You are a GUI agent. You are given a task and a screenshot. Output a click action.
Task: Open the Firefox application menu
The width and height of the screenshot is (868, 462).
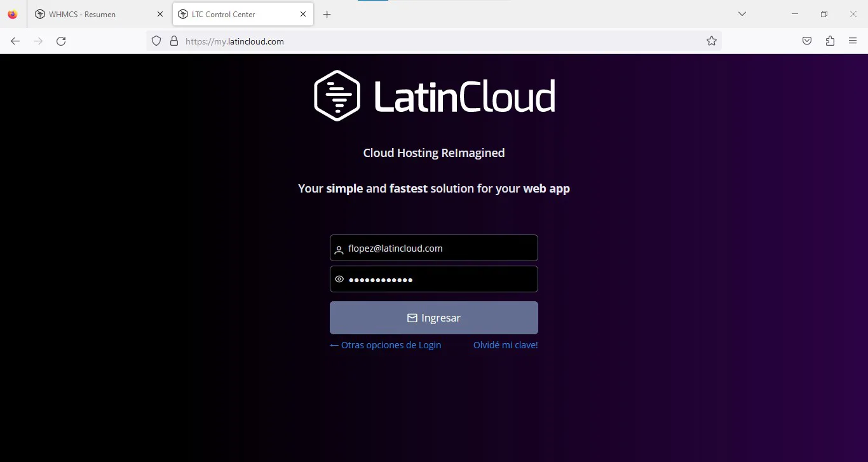click(853, 41)
